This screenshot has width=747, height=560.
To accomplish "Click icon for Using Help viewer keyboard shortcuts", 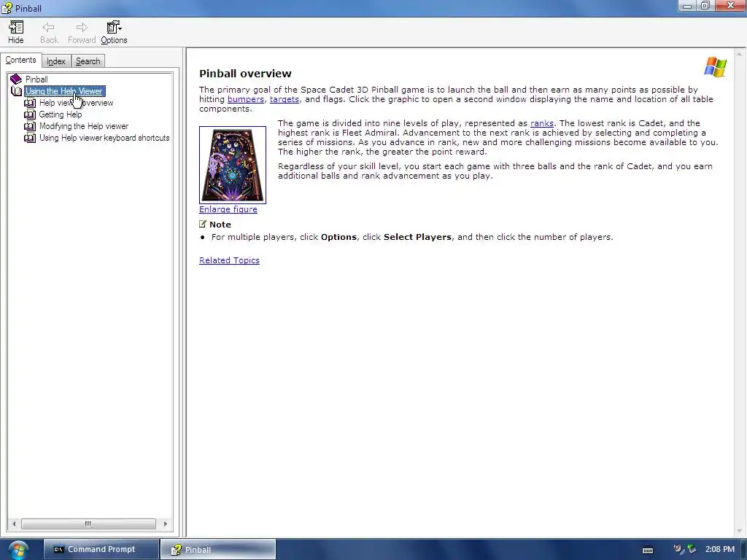I will (x=29, y=138).
